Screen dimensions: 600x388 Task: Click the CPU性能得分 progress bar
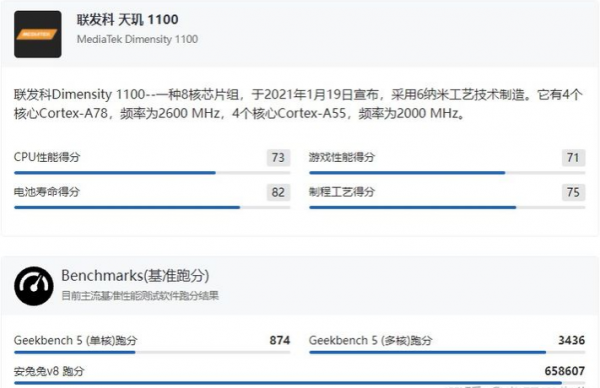[x=152, y=173]
